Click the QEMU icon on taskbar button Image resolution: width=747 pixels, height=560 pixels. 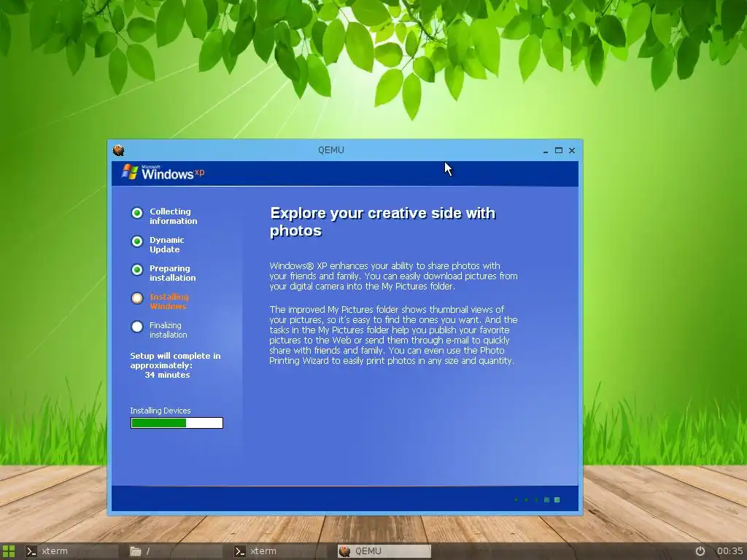click(x=344, y=551)
